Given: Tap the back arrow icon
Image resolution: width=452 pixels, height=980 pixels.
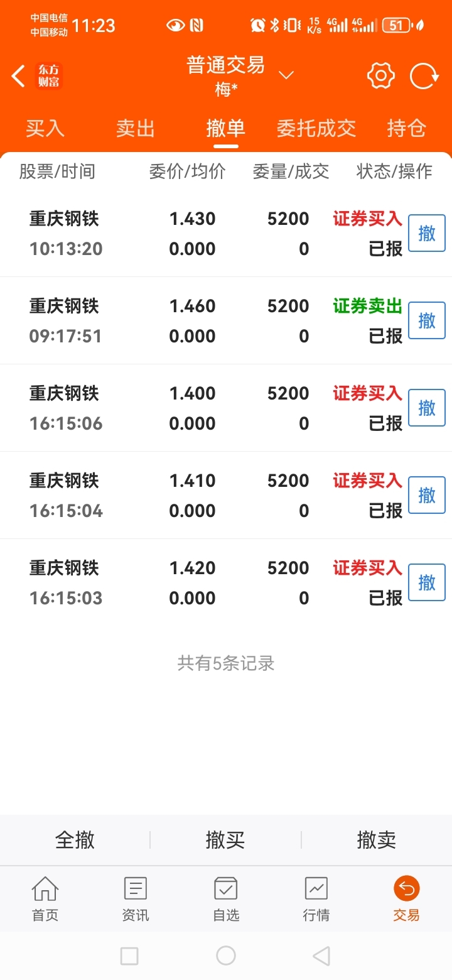Looking at the screenshot, I should (x=18, y=77).
